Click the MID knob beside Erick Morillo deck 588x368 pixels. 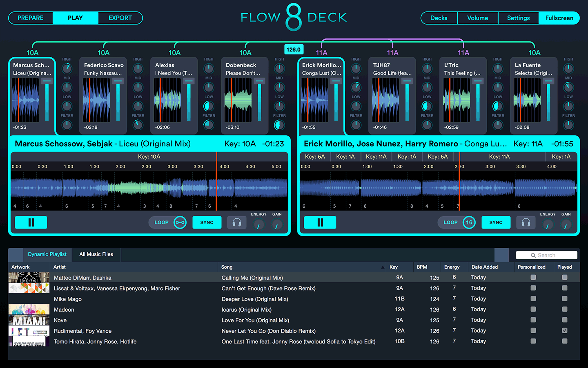[x=356, y=87]
